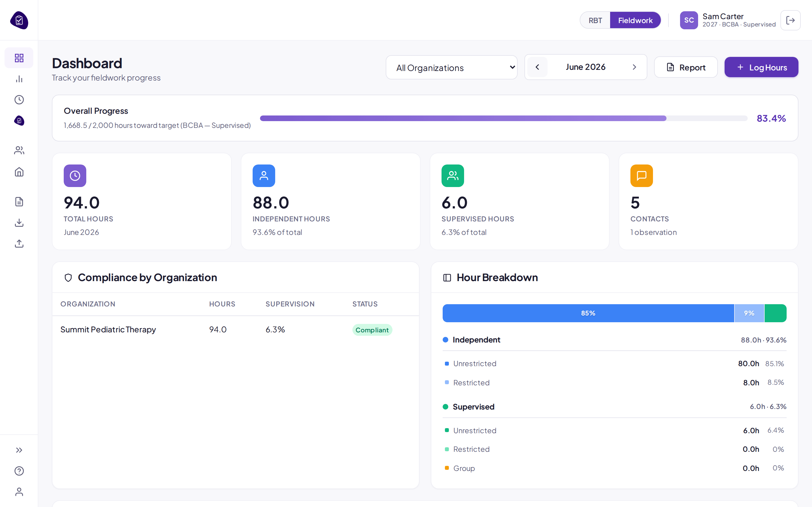Open the All Organizations dropdown
Image resolution: width=812 pixels, height=507 pixels.
point(451,67)
